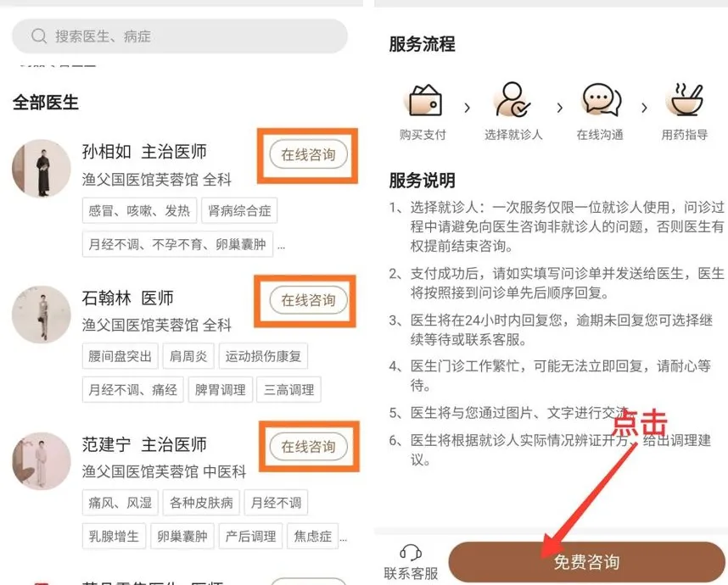
Task: Select the 三高调理 specialty tag
Action: coord(289,390)
